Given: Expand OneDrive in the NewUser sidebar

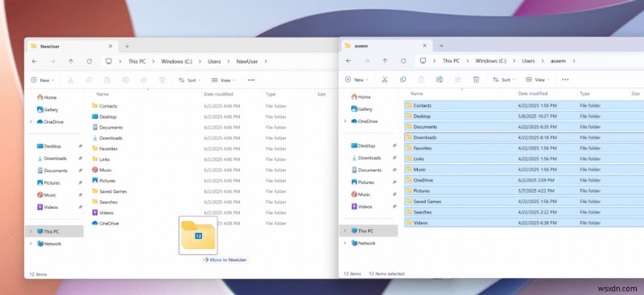Looking at the screenshot, I should (x=31, y=122).
